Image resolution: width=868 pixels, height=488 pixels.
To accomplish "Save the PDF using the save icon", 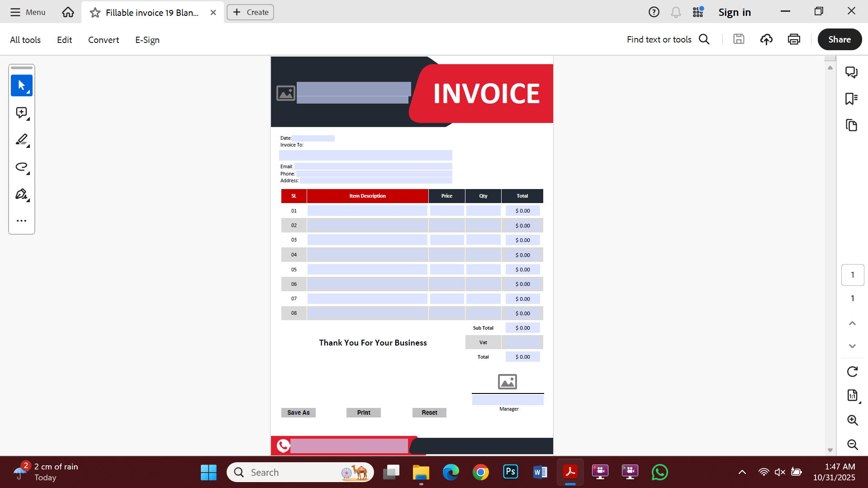I will pyautogui.click(x=738, y=39).
